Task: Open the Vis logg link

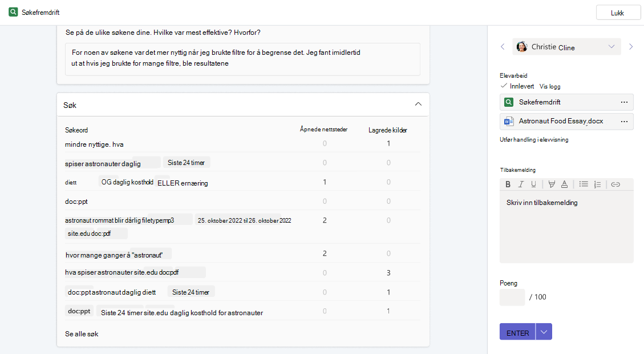Action: coord(549,86)
